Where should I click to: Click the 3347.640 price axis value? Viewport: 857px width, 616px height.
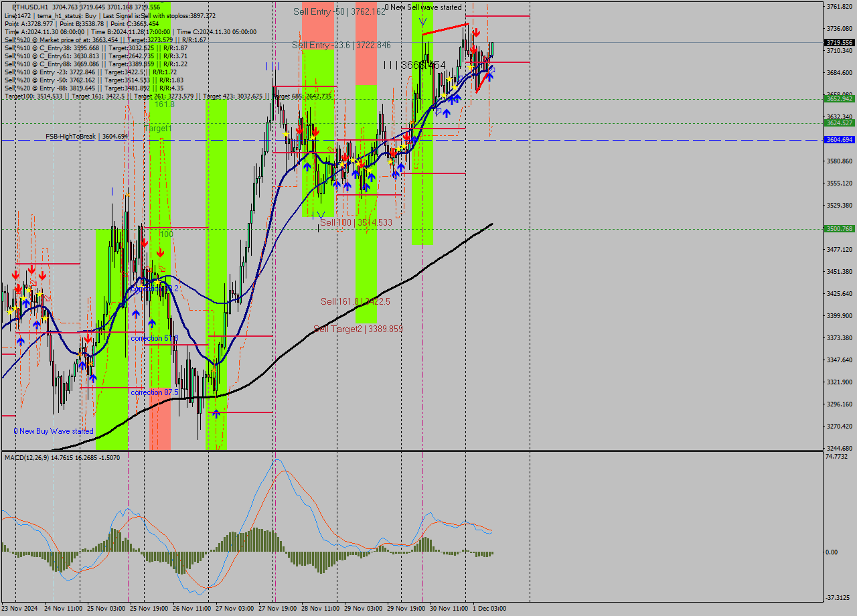click(x=840, y=360)
